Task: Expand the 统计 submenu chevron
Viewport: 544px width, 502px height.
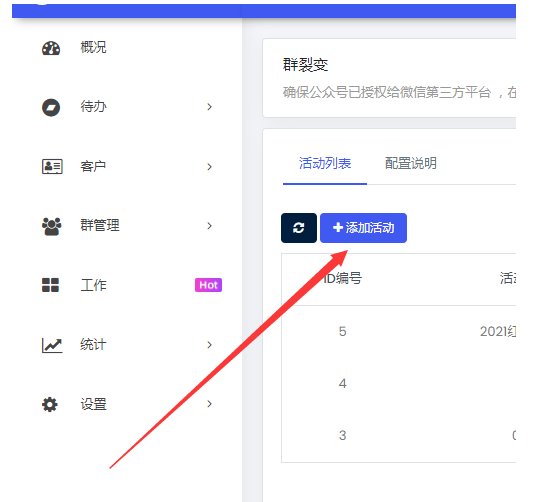Action: click(209, 345)
